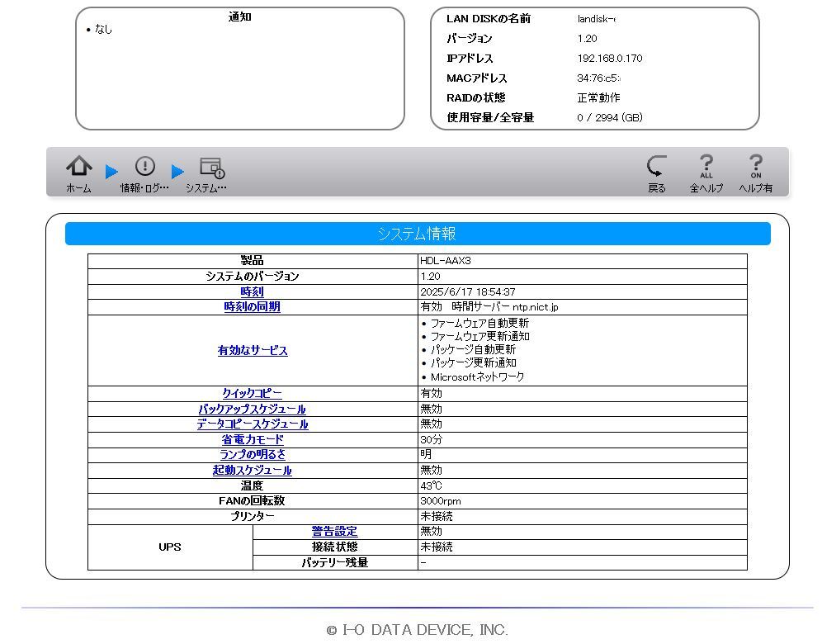
Task: Open データコピースケジュール link
Action: pos(253,424)
